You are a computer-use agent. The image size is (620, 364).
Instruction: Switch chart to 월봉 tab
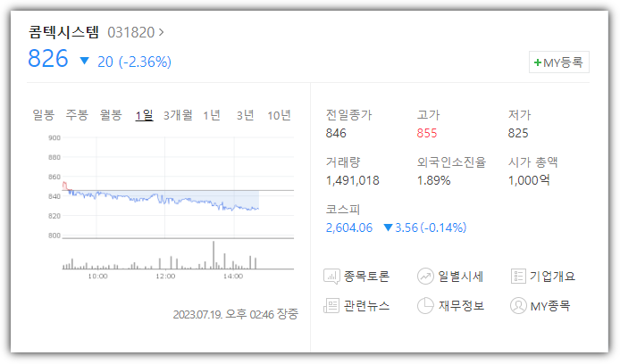click(x=111, y=115)
